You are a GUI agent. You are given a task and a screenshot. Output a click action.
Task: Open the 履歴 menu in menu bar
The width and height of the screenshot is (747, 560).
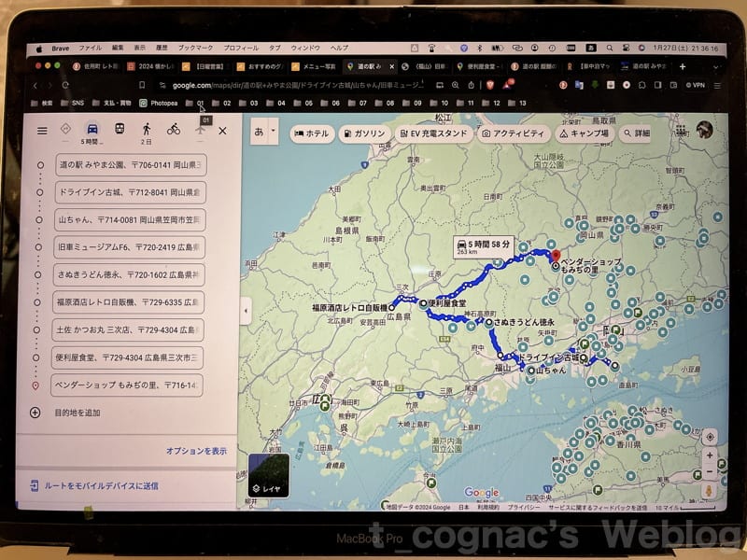tap(162, 49)
